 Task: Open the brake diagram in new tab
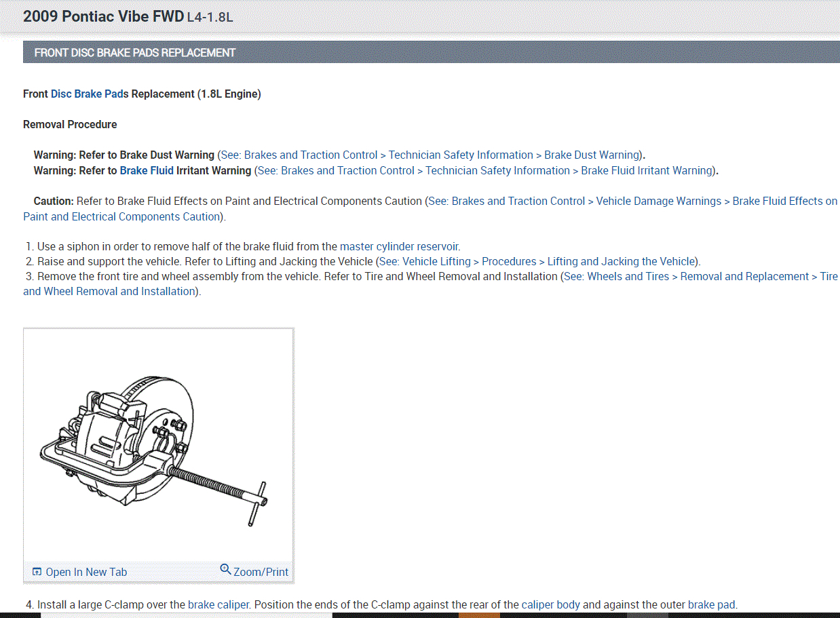86,572
